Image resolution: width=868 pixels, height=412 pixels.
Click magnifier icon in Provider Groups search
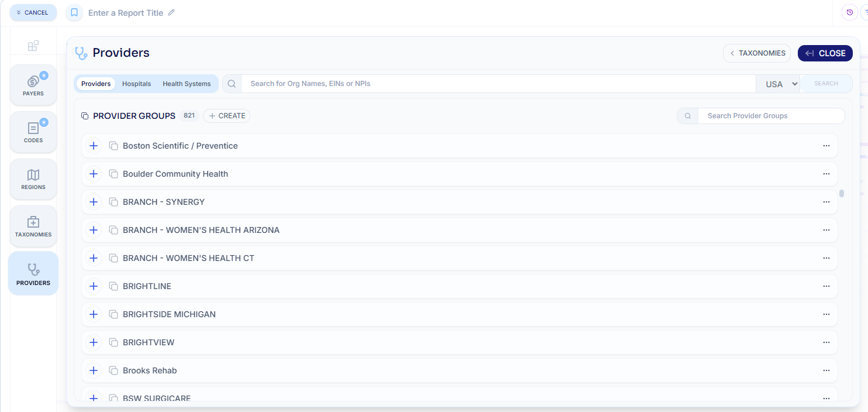click(x=688, y=116)
